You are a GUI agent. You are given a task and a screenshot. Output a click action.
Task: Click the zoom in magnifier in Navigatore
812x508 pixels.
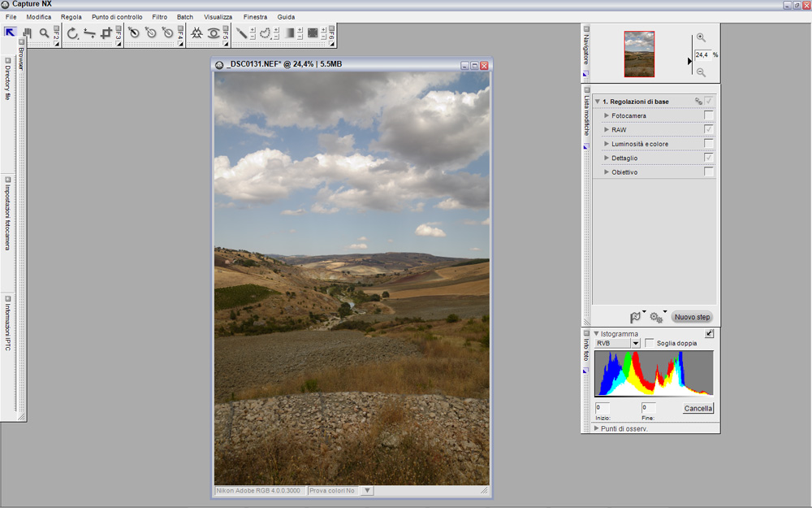(701, 37)
